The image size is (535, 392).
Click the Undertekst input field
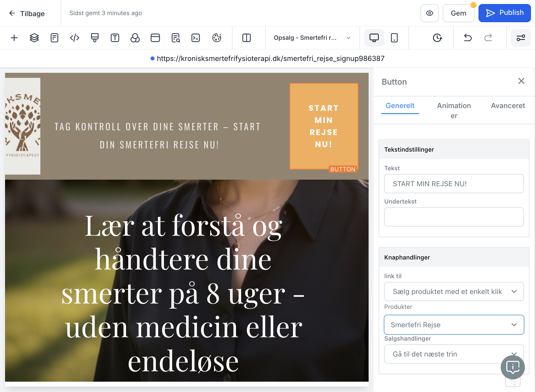click(454, 217)
